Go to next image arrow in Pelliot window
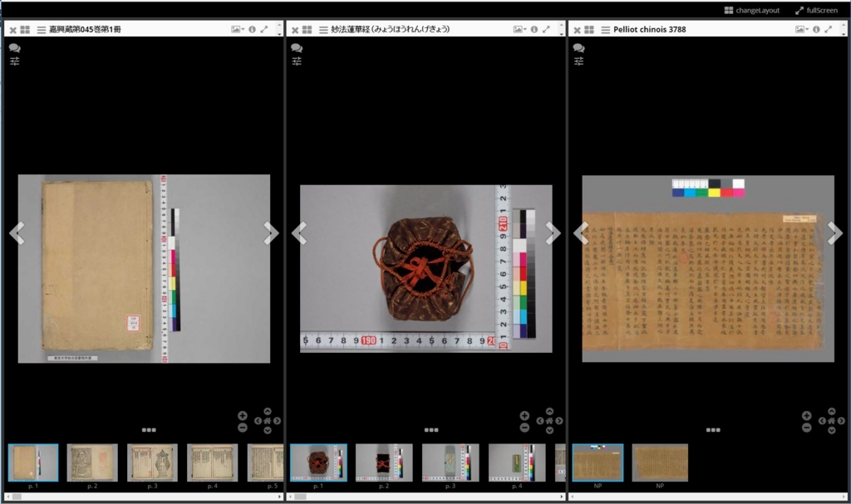This screenshot has width=851, height=504. tap(835, 233)
